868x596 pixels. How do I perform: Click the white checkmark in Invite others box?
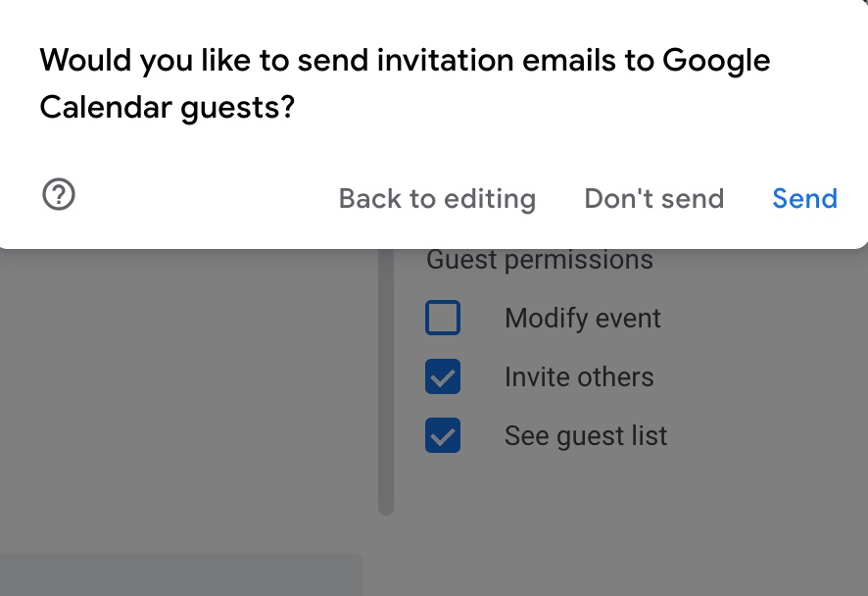(443, 377)
